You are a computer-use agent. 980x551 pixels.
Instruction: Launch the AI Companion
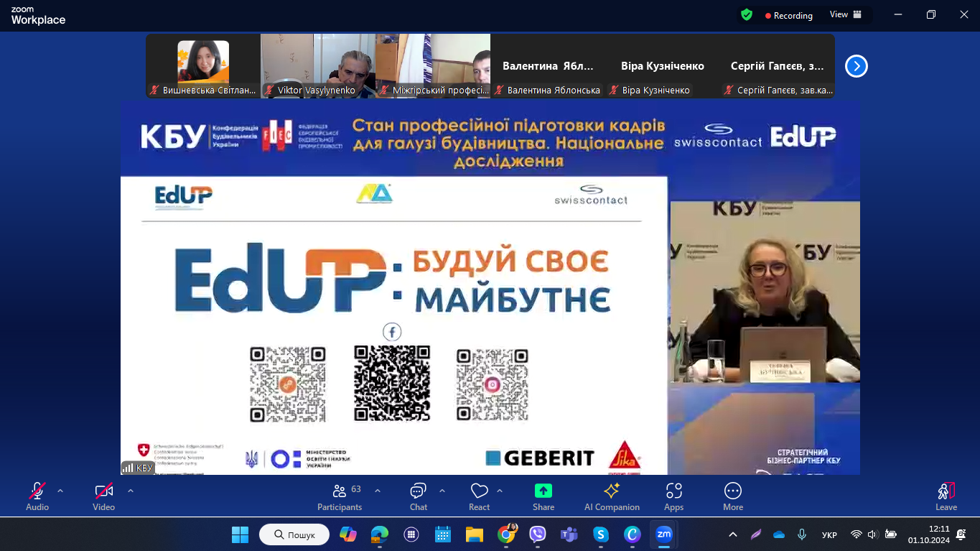(x=612, y=496)
